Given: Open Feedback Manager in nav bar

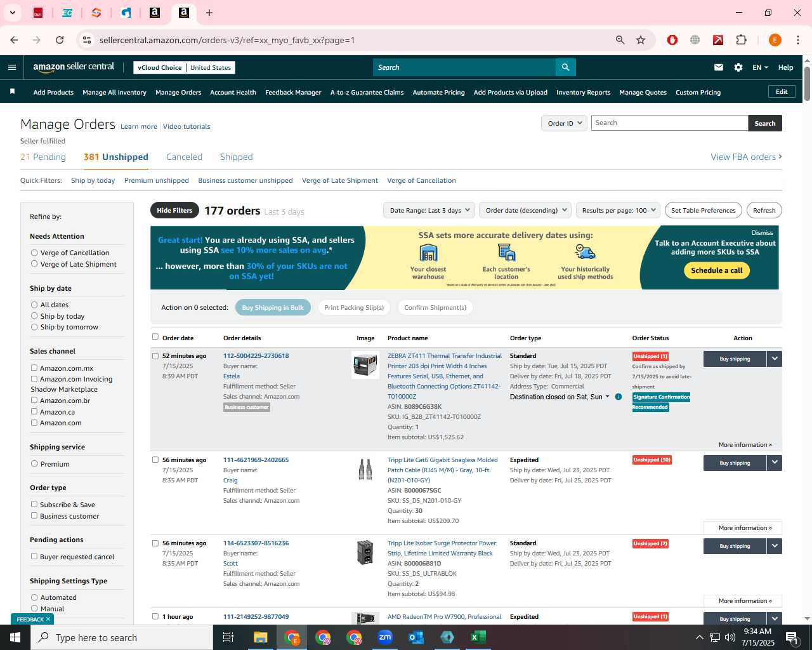Looking at the screenshot, I should point(293,92).
